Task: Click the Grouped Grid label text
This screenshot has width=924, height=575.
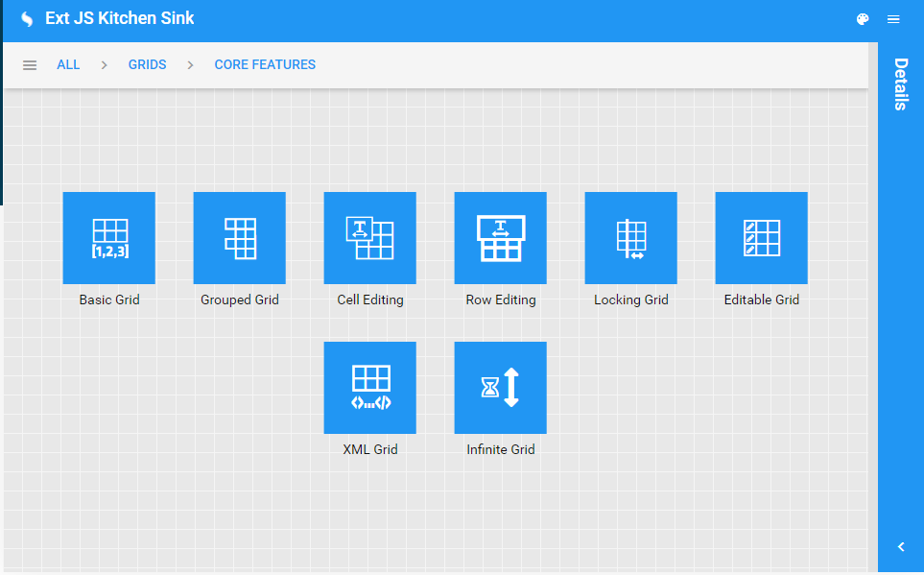Action: point(240,299)
